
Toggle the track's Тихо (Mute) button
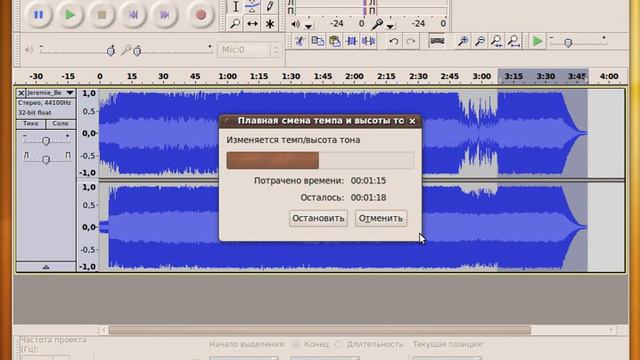[31, 124]
